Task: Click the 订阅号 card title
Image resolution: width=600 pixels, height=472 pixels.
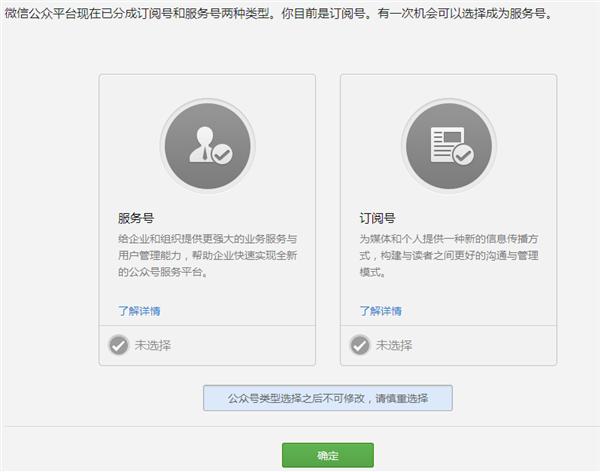Action: click(376, 217)
